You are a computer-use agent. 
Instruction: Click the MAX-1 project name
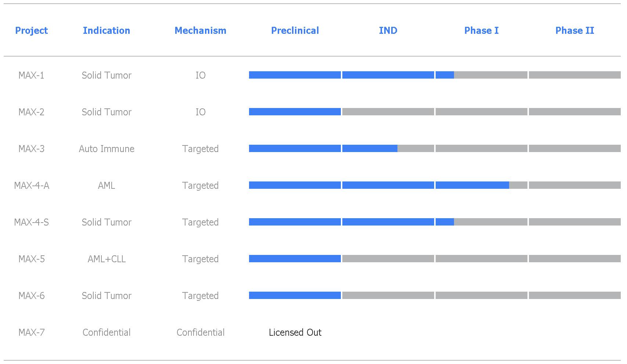[x=32, y=75]
